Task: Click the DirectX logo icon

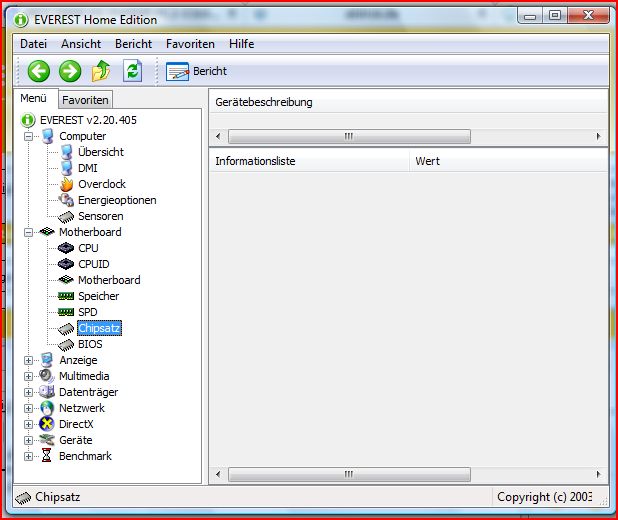Action: (47, 424)
